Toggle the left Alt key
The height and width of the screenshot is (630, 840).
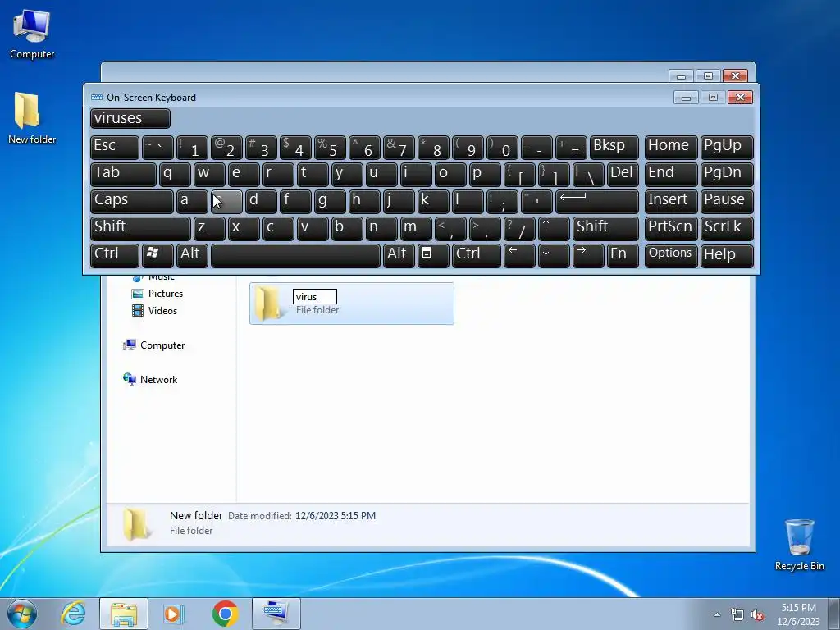click(x=192, y=255)
